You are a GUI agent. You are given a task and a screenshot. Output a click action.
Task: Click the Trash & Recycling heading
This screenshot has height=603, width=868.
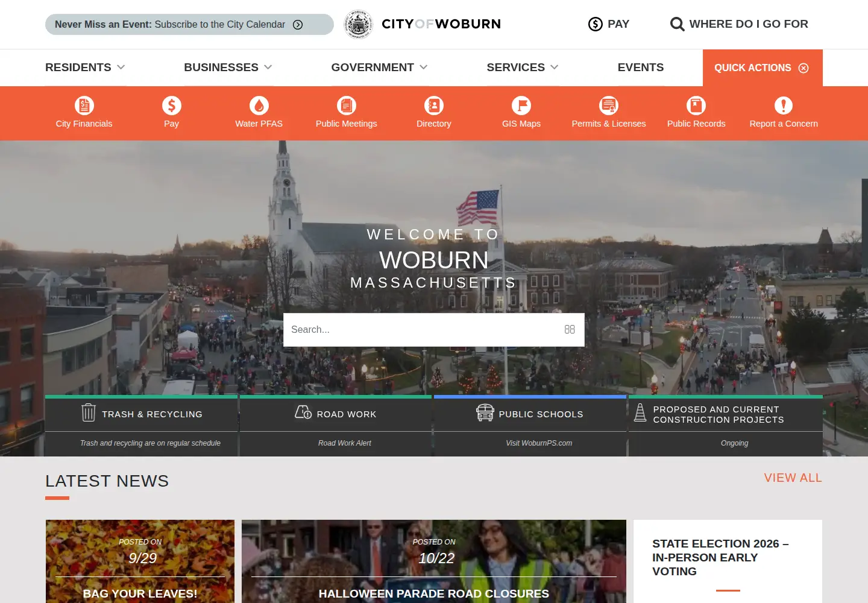152,414
